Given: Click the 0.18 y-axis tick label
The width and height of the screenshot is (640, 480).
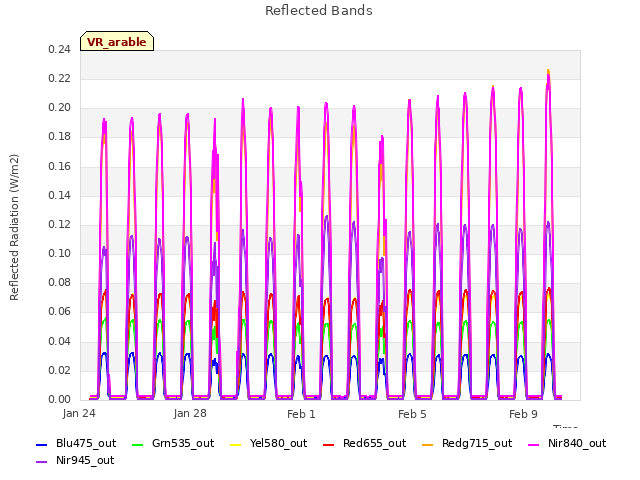Looking at the screenshot, I should [60, 137].
